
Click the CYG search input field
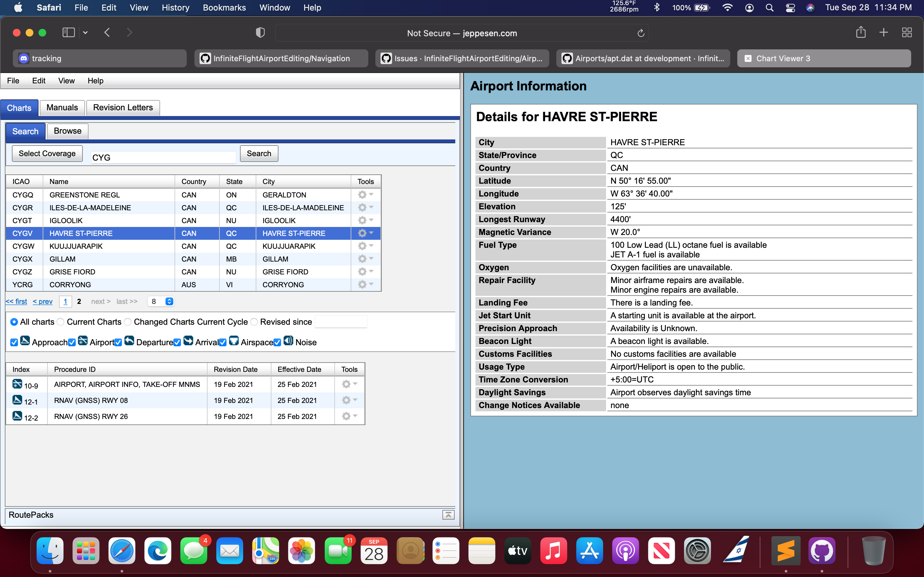[163, 157]
